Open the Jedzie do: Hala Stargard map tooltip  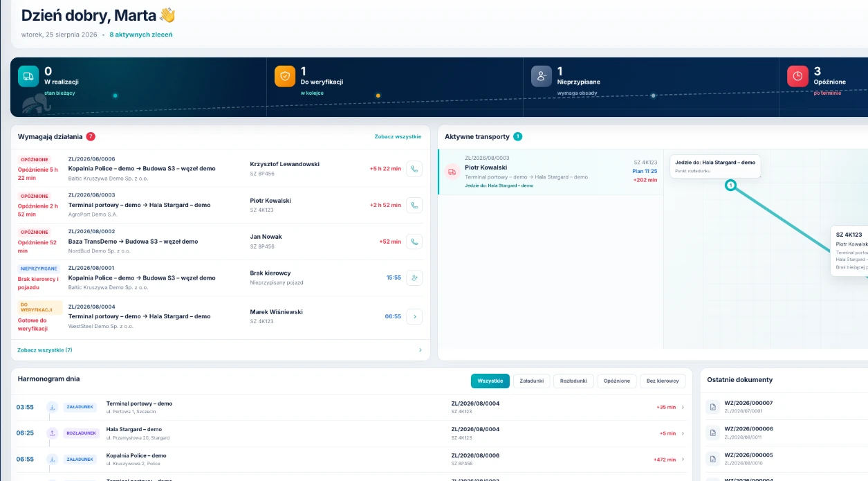pos(715,166)
